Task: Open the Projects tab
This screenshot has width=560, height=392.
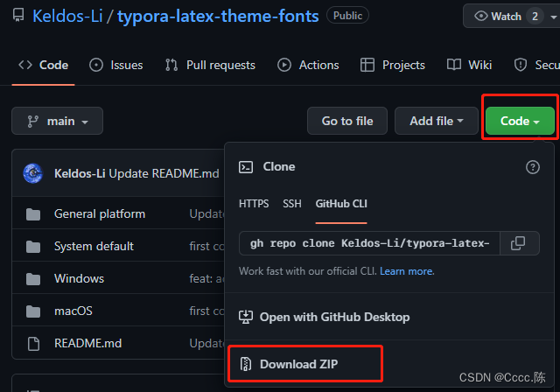Action: click(393, 65)
